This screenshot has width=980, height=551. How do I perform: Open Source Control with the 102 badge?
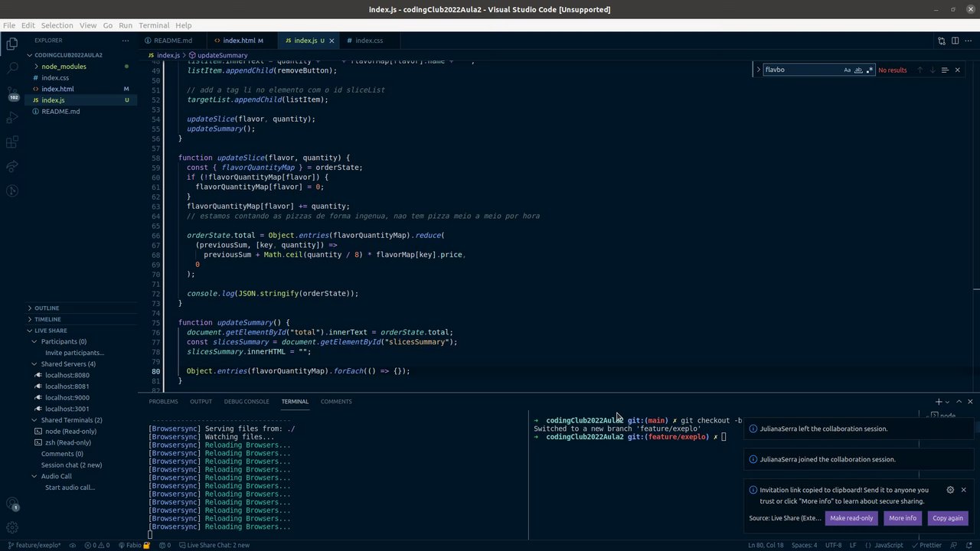(x=12, y=93)
